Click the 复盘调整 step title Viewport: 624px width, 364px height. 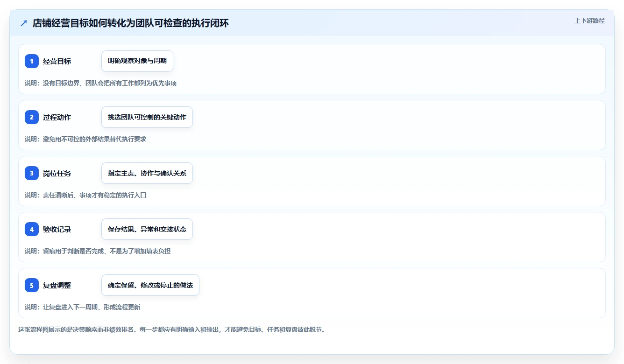(x=57, y=285)
